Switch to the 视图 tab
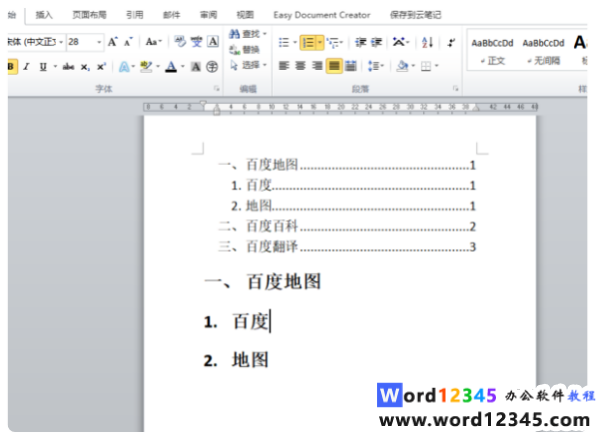The width and height of the screenshot is (600, 436). click(245, 15)
